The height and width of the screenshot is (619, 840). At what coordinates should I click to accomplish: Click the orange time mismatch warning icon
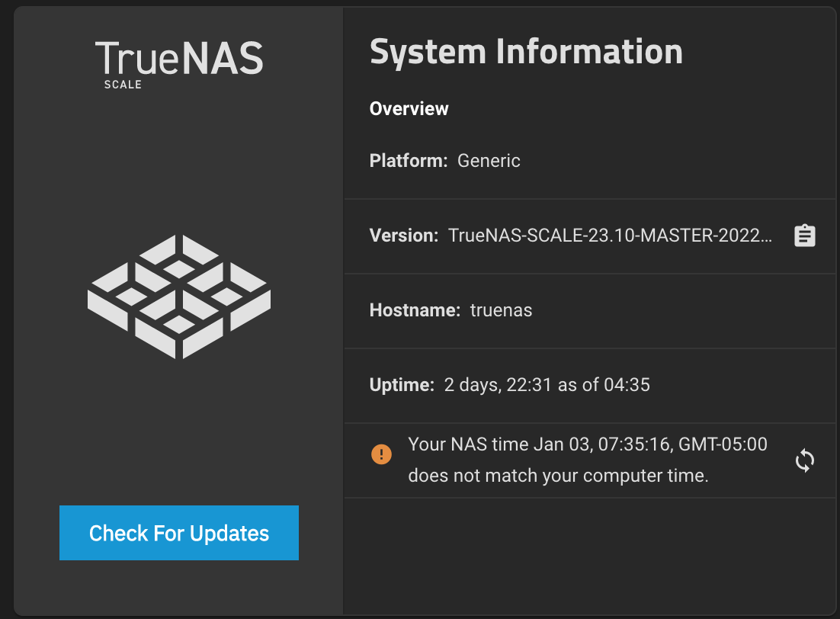[x=381, y=454]
